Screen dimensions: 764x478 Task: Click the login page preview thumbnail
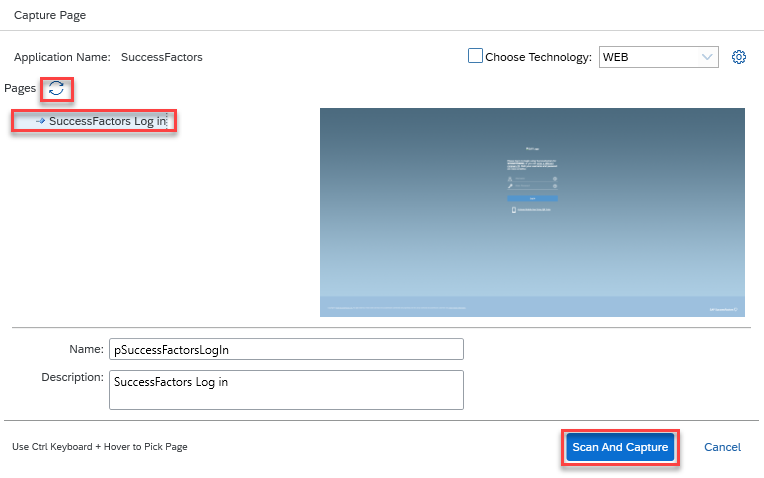532,212
